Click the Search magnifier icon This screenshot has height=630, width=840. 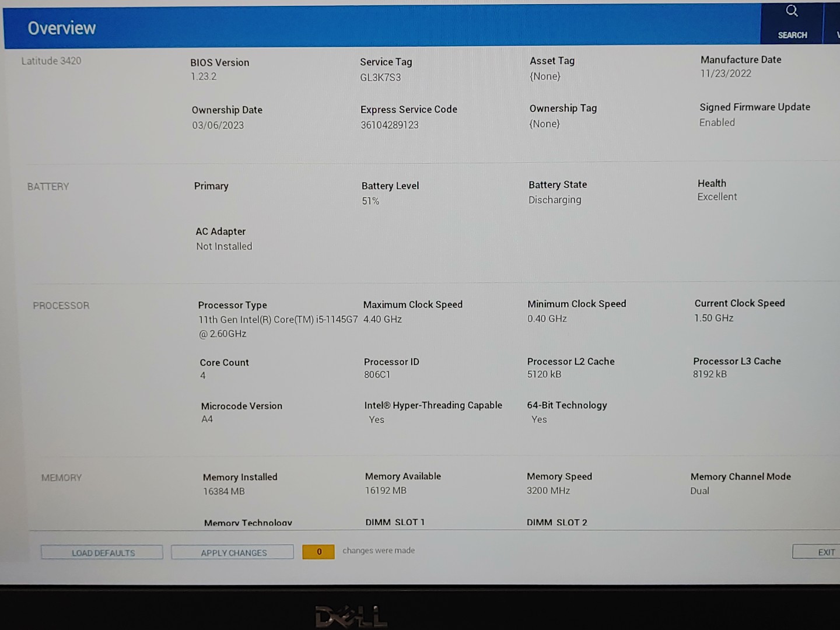(x=792, y=12)
